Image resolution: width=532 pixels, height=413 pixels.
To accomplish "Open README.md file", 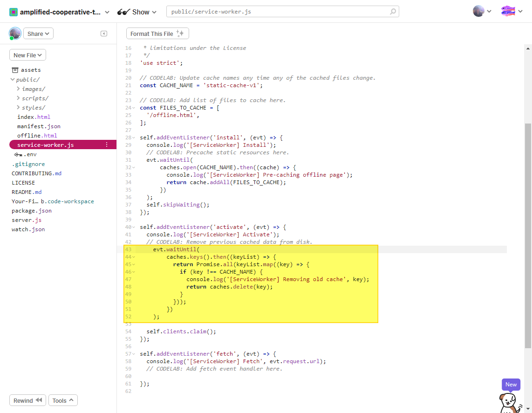I will coord(27,192).
